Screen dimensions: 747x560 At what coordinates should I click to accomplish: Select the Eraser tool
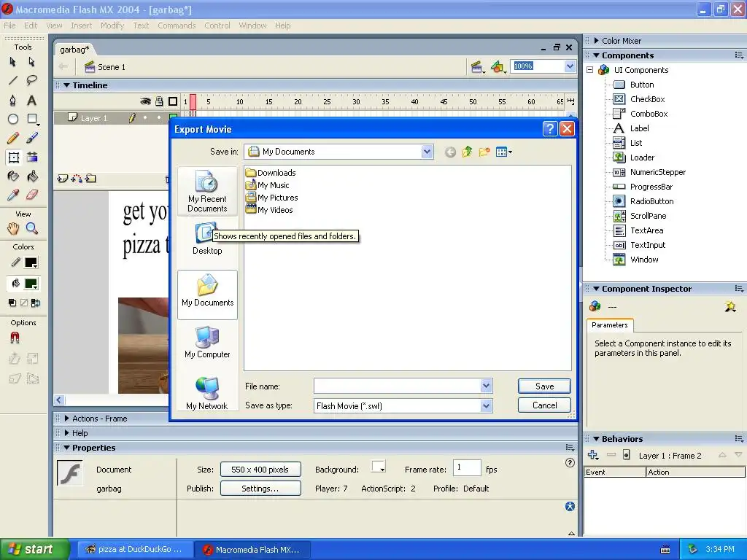[31, 195]
